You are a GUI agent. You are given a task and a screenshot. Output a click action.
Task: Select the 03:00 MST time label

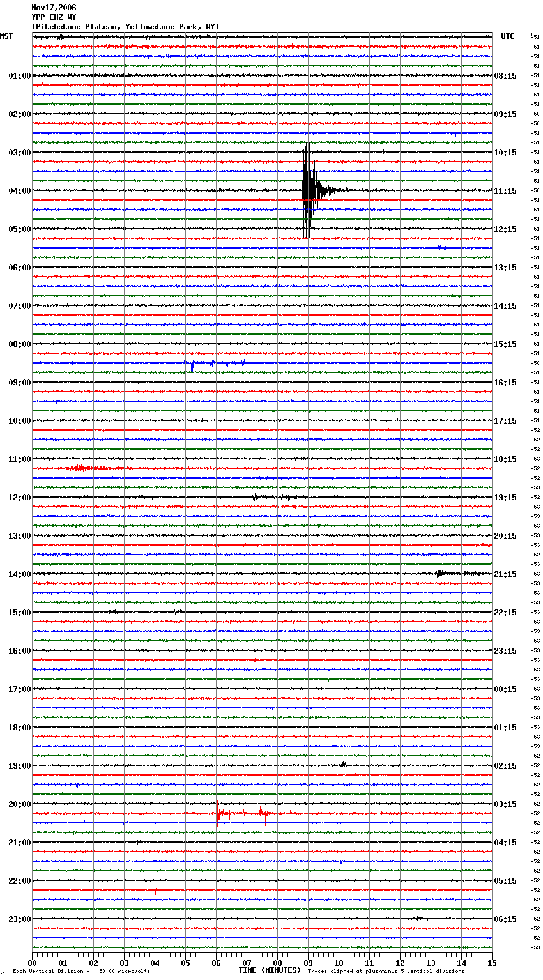[x=19, y=153]
